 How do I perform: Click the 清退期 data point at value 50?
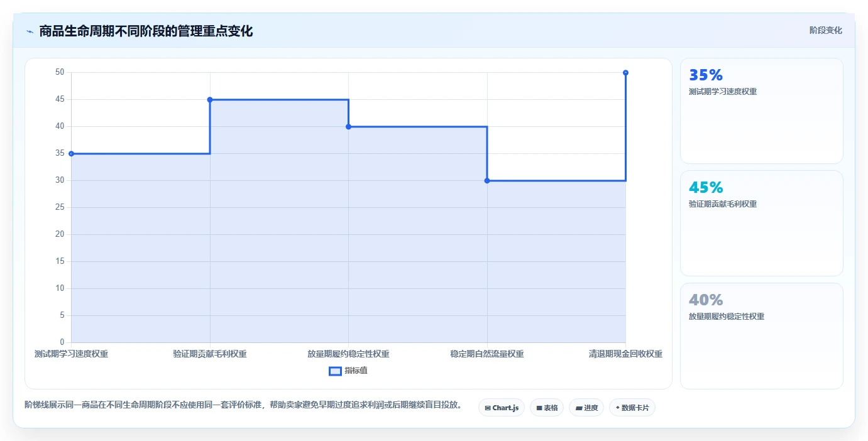(x=625, y=72)
